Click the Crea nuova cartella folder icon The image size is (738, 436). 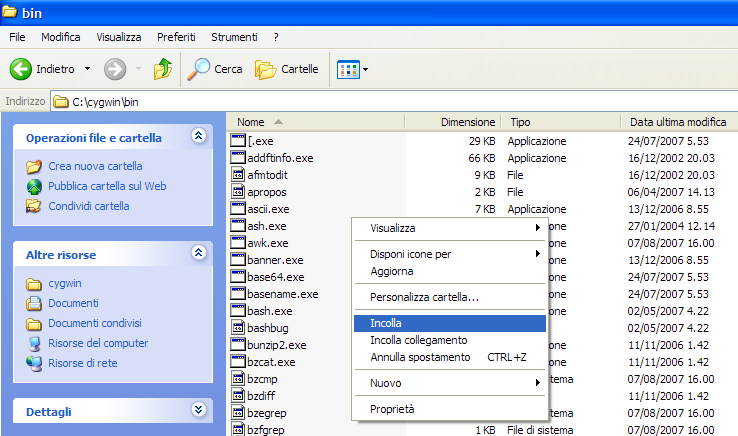(34, 166)
